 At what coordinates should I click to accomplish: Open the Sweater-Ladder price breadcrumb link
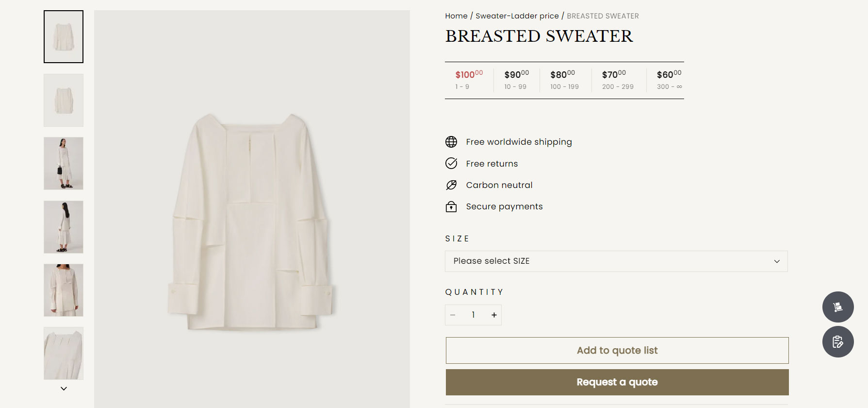click(517, 16)
